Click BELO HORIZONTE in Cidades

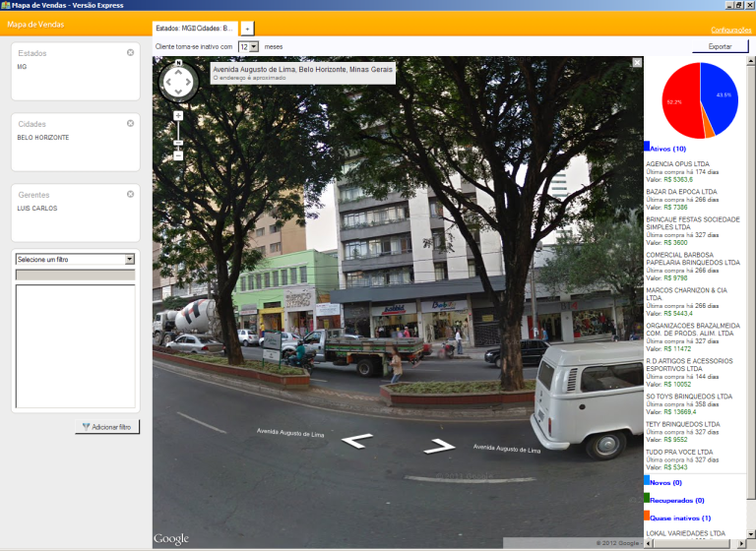pyautogui.click(x=43, y=138)
